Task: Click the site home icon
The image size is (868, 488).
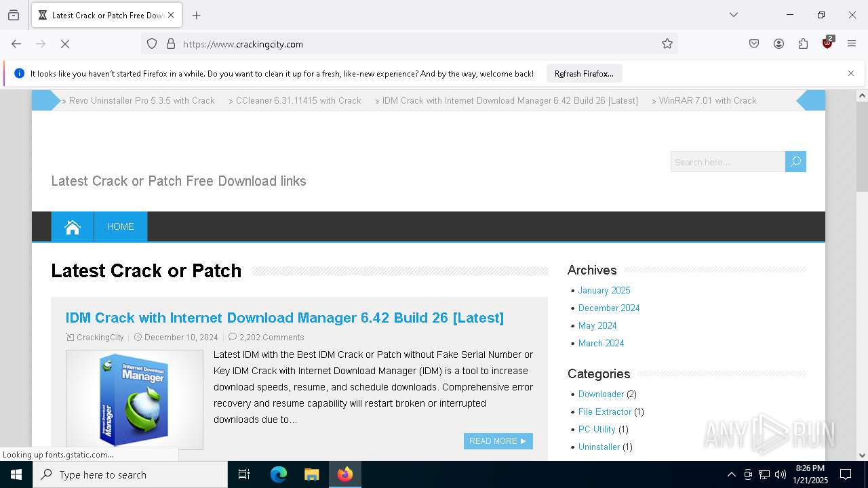Action: (x=73, y=226)
